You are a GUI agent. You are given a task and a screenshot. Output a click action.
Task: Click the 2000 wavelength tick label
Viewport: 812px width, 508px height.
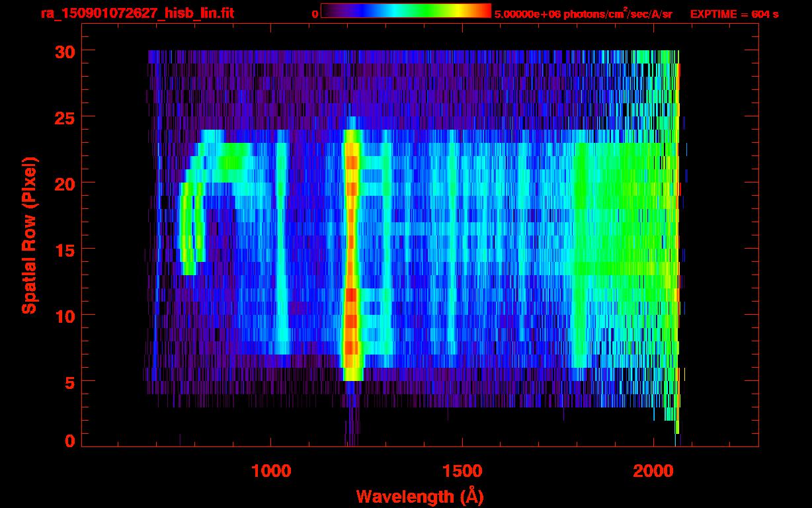pyautogui.click(x=653, y=470)
